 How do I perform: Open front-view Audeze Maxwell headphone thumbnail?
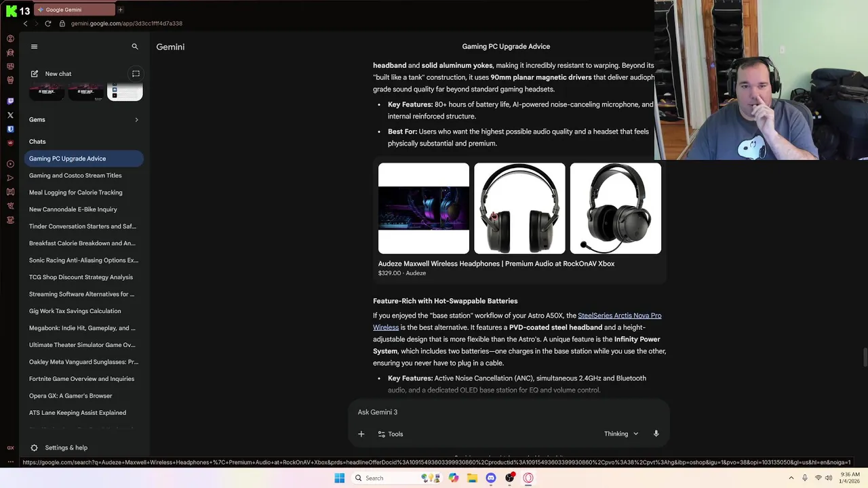(519, 208)
